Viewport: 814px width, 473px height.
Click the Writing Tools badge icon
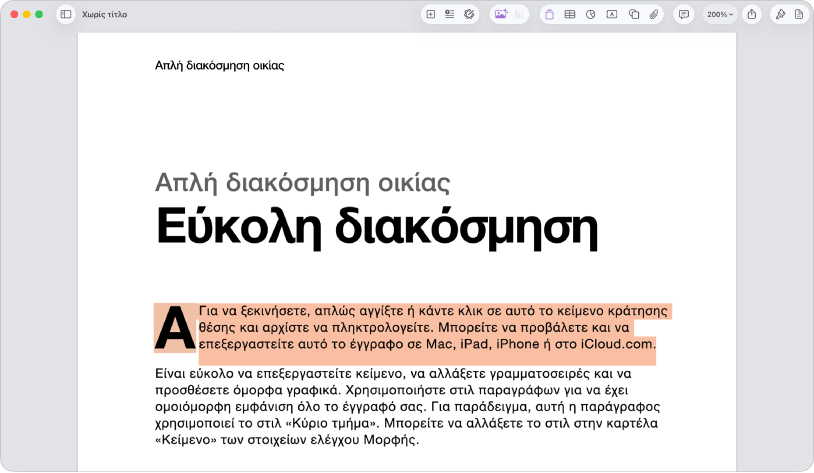tap(469, 15)
